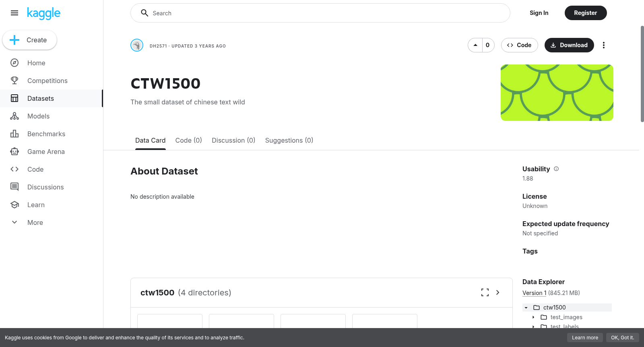644x347 pixels.
Task: Click the Usability value 1.88
Action: [x=528, y=179]
